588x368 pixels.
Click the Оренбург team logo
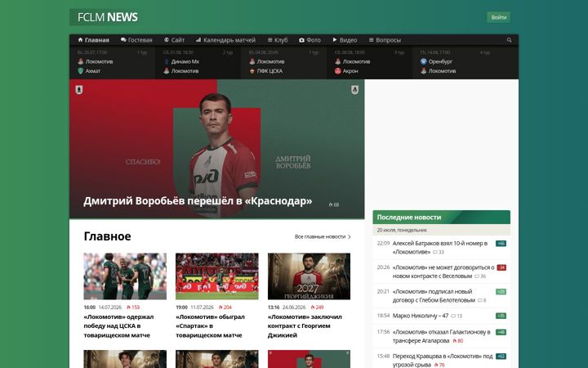click(423, 61)
